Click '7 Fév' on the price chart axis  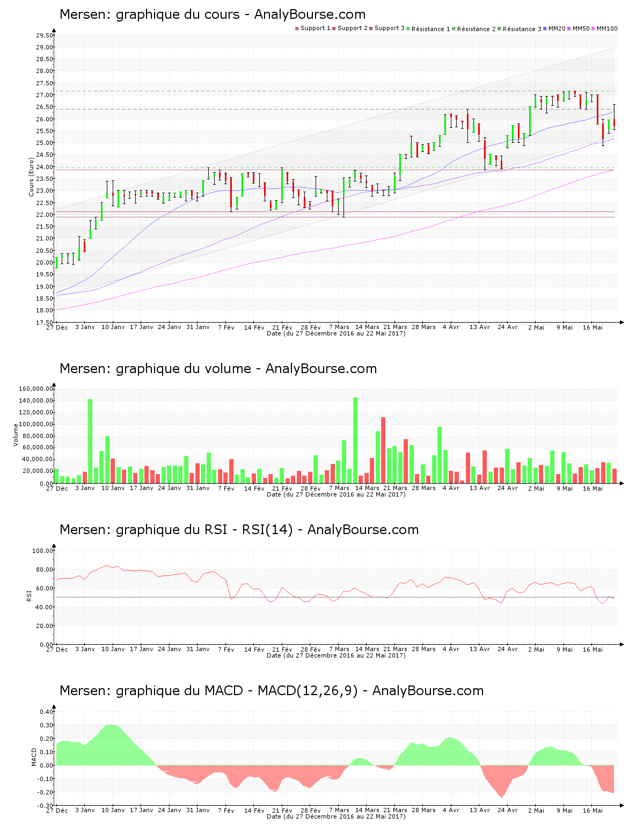[226, 327]
